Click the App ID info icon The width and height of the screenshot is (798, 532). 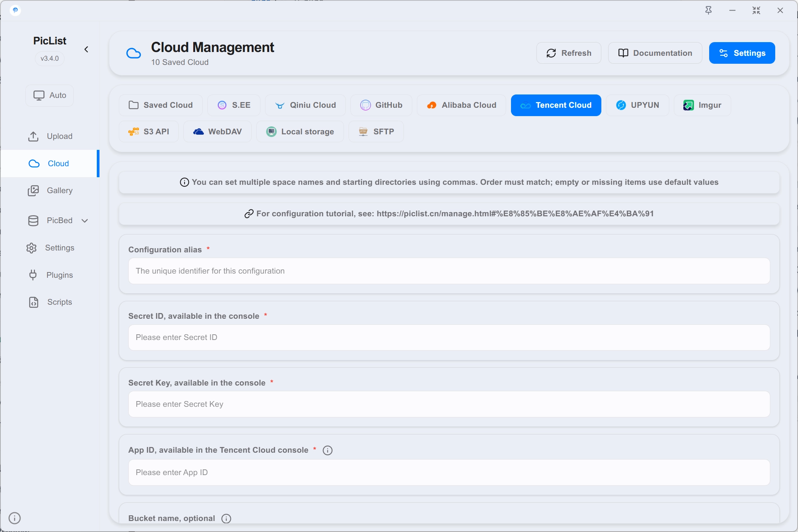point(327,450)
